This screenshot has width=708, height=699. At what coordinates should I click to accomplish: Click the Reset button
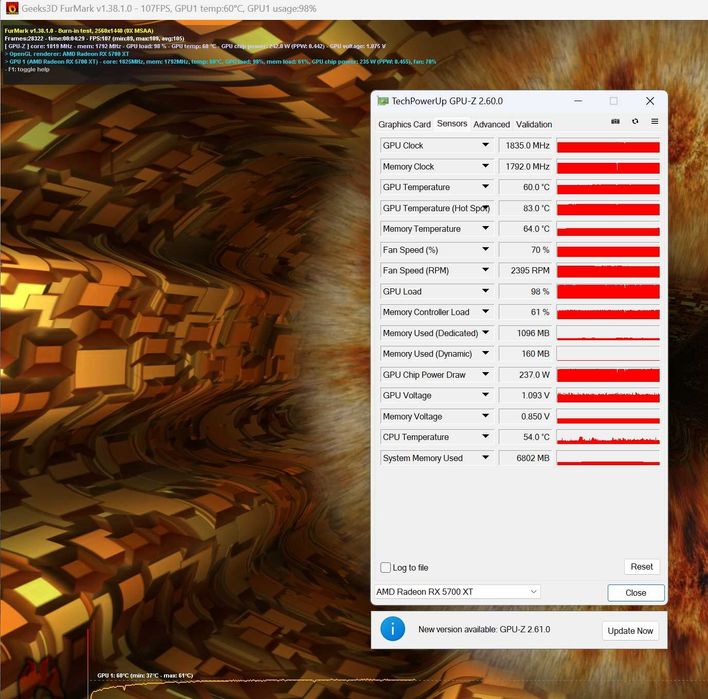(642, 566)
